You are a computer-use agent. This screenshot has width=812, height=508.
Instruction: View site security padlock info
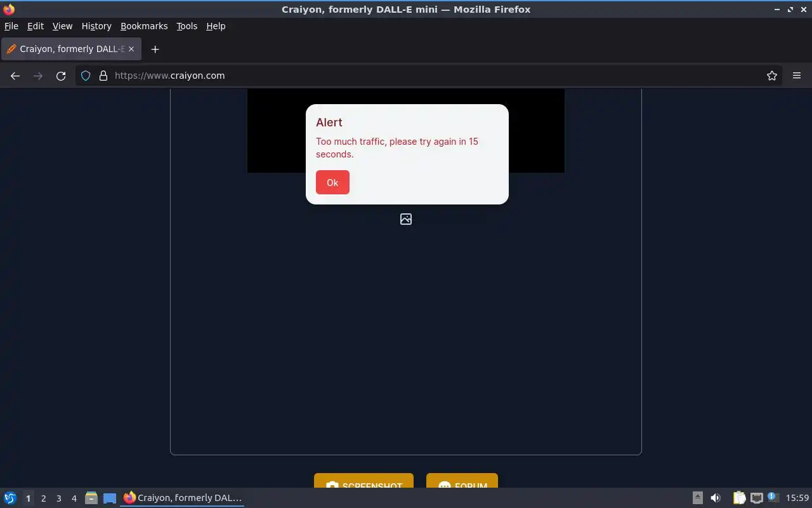tap(103, 76)
